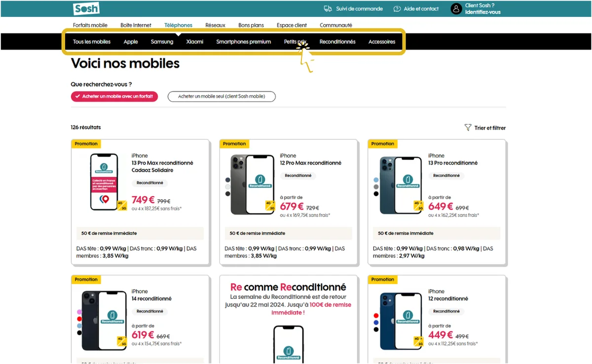592x364 pixels.
Task: Open Téléphones menu
Action: coord(179,25)
